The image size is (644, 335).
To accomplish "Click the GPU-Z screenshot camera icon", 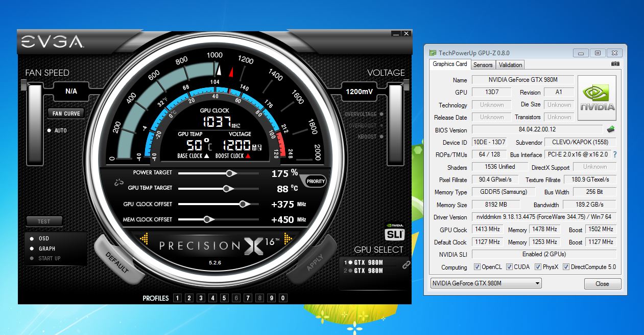I will [615, 64].
